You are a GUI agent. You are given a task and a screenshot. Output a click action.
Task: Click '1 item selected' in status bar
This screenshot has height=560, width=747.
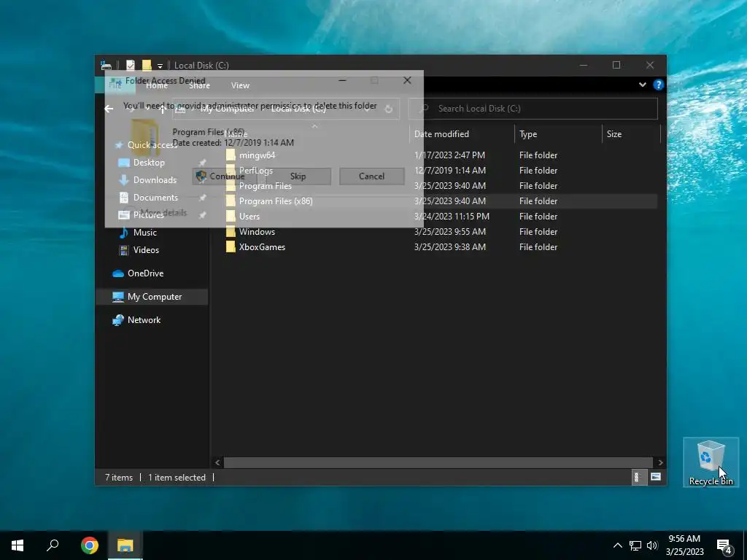coord(177,477)
